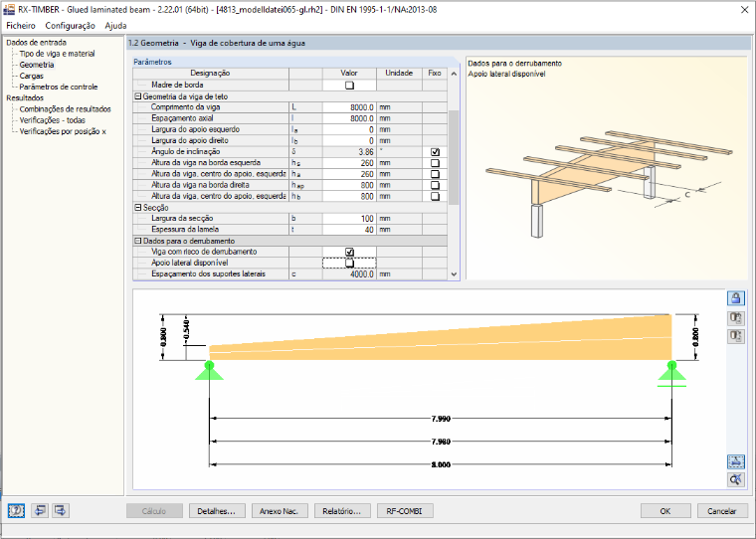
Task: Open the Ajuda menu
Action: pos(115,26)
